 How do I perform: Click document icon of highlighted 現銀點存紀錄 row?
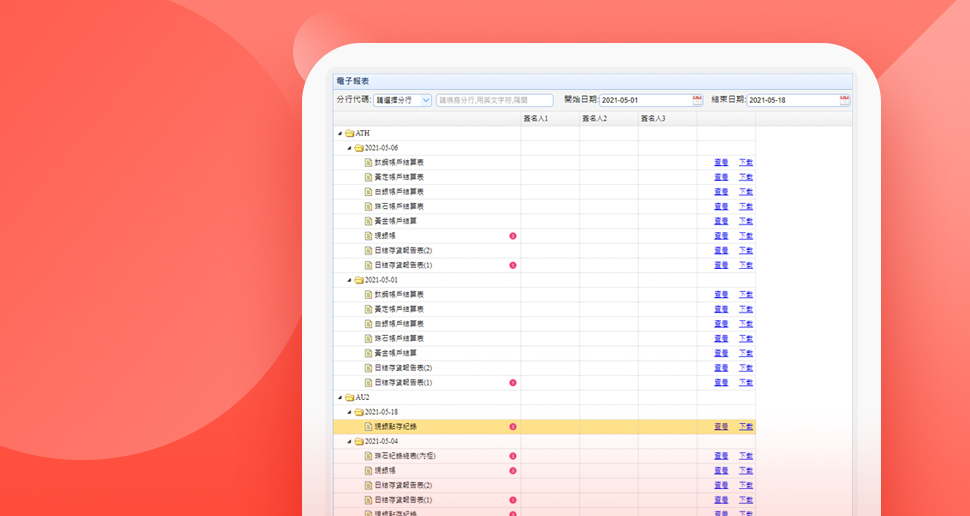point(369,427)
